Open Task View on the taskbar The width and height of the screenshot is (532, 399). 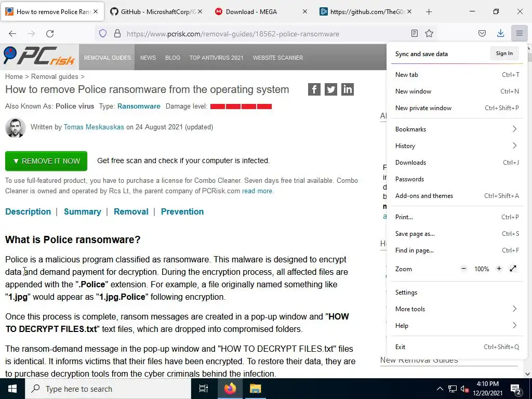pyautogui.click(x=203, y=389)
